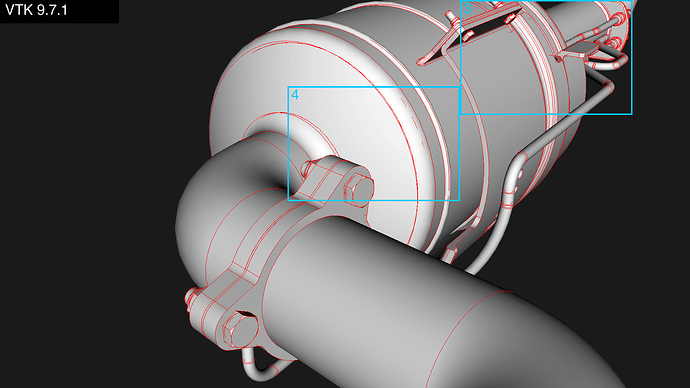
Task: Click the "VTK 9.7.1" version label
Action: (x=36, y=10)
